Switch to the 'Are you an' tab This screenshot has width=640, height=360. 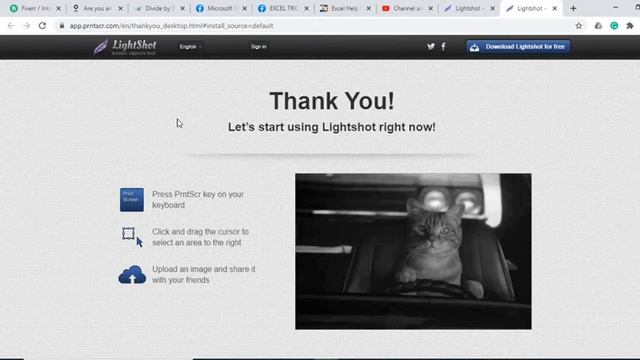pyautogui.click(x=97, y=8)
